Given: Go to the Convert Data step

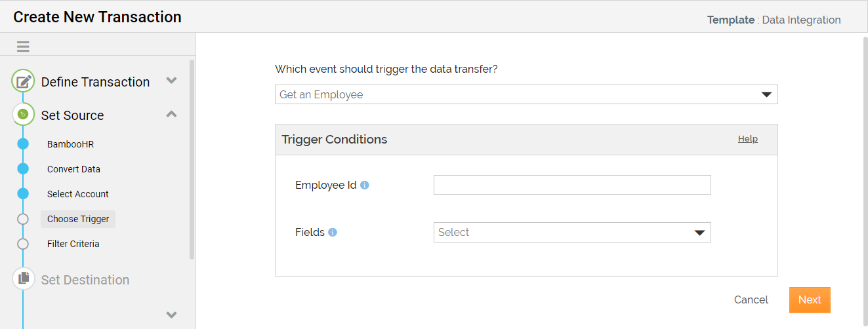Looking at the screenshot, I should pos(73,169).
